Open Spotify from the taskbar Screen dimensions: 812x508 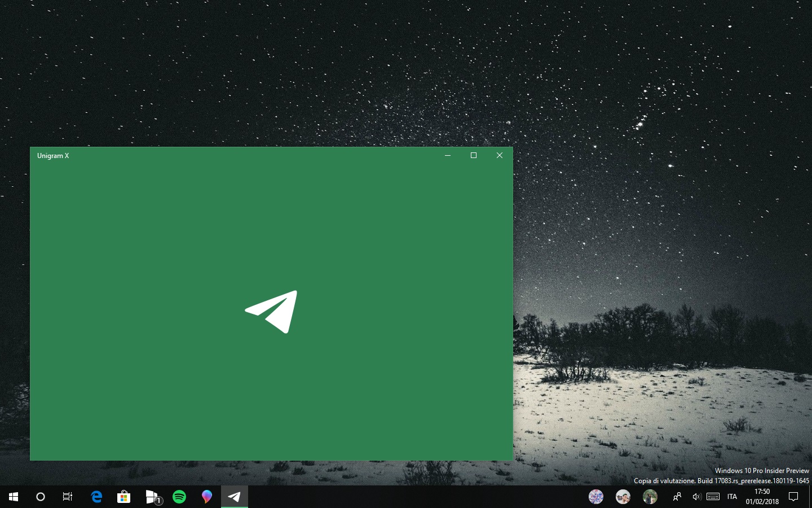pos(179,497)
